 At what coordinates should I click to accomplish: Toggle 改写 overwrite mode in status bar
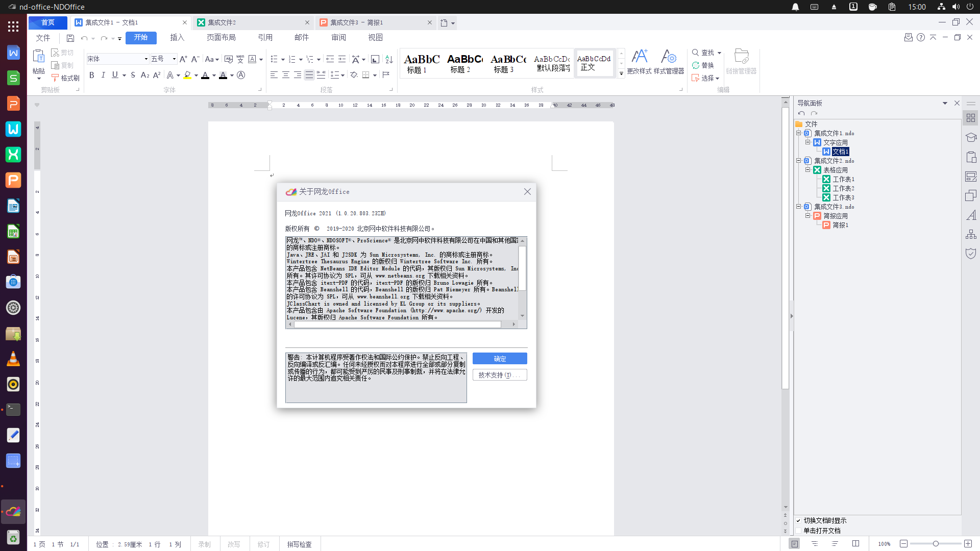pos(234,544)
